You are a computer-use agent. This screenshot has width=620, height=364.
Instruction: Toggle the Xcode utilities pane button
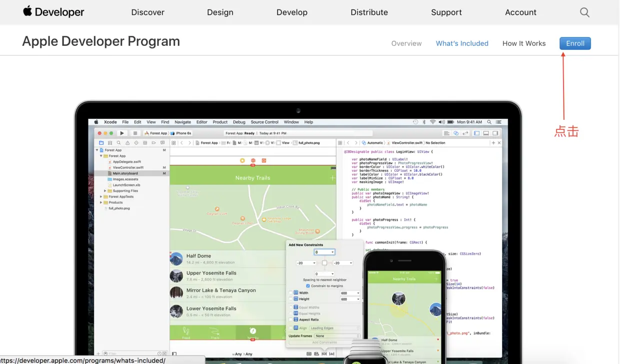(495, 133)
